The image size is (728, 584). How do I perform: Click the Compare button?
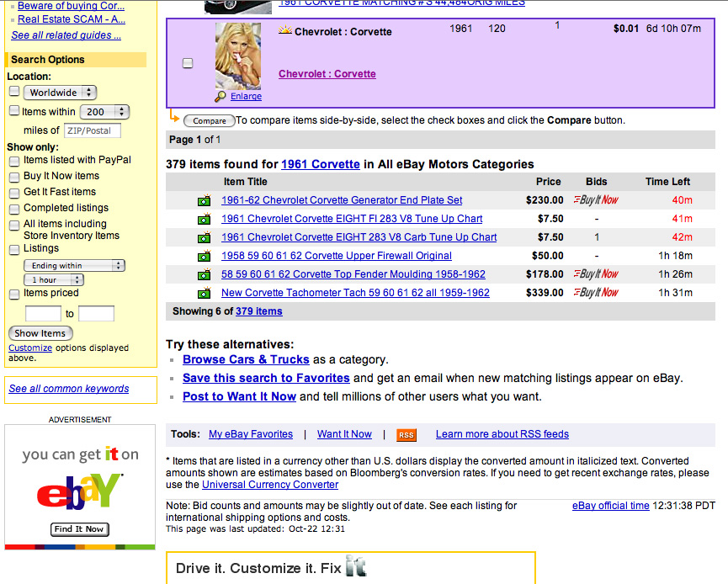(209, 121)
